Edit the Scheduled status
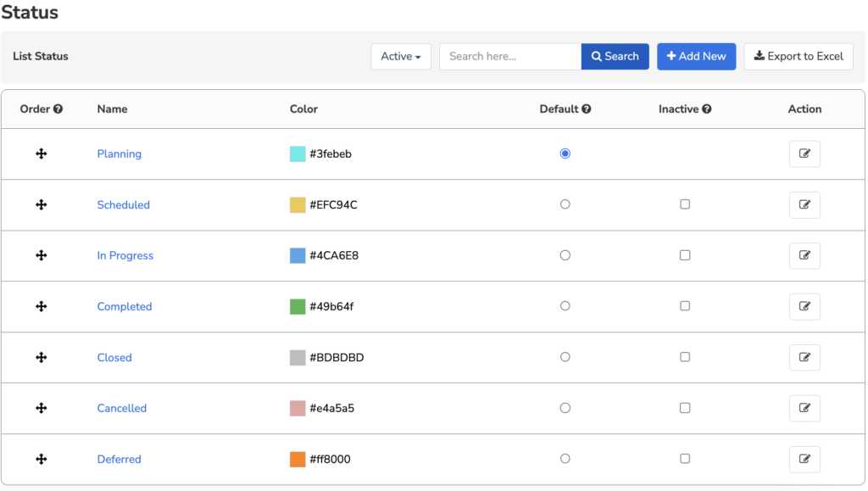This screenshot has width=868, height=491. pyautogui.click(x=804, y=205)
